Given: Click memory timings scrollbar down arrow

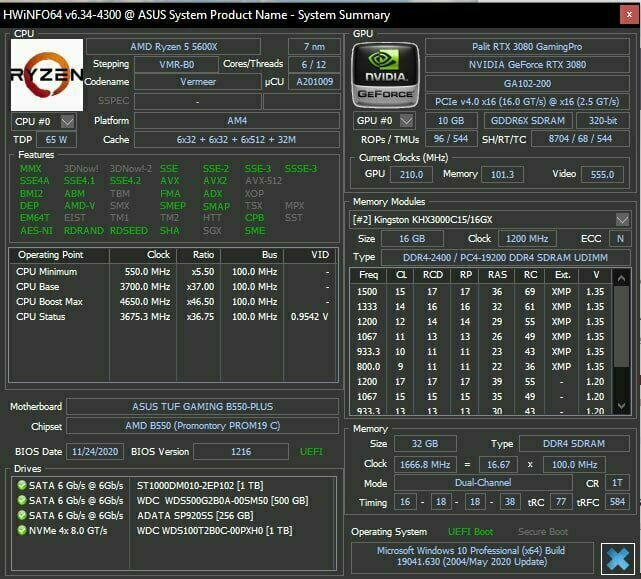Looking at the screenshot, I should click(621, 406).
